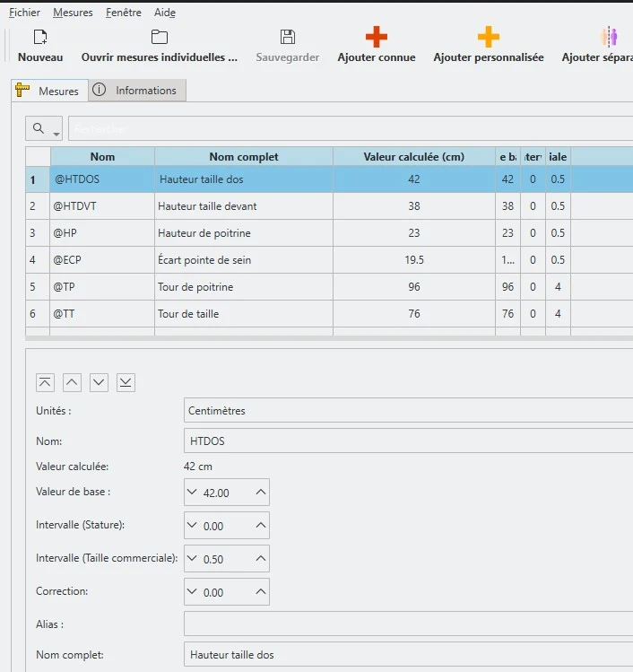Click the red plus Ajouter connue icon
The height and width of the screenshot is (672, 633).
click(x=377, y=38)
